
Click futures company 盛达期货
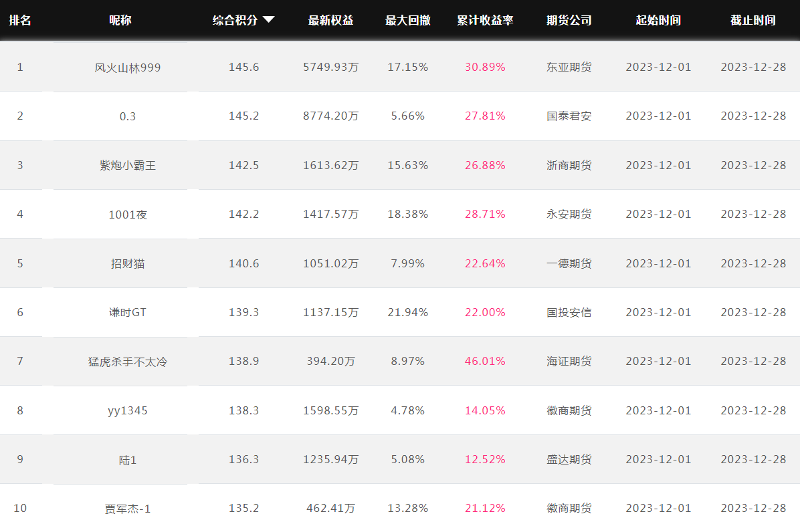(569, 459)
